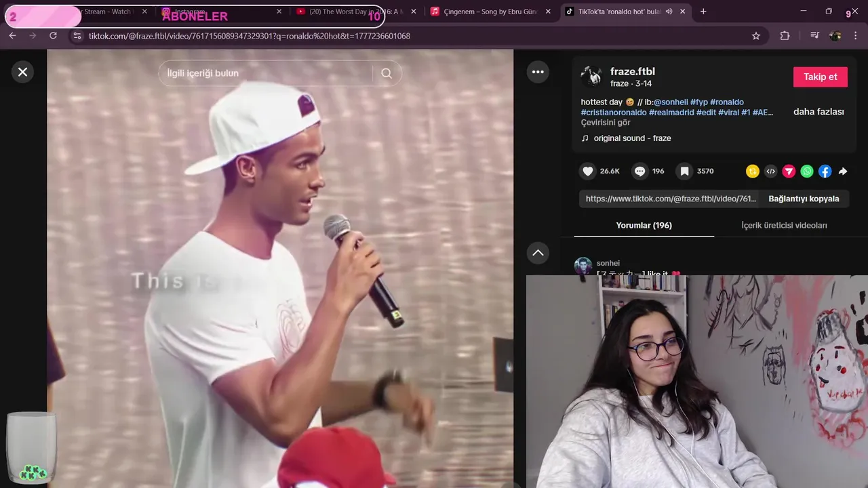Screen dimensions: 868x488
Task: Open the Chrome profile avatar
Action: (835, 36)
